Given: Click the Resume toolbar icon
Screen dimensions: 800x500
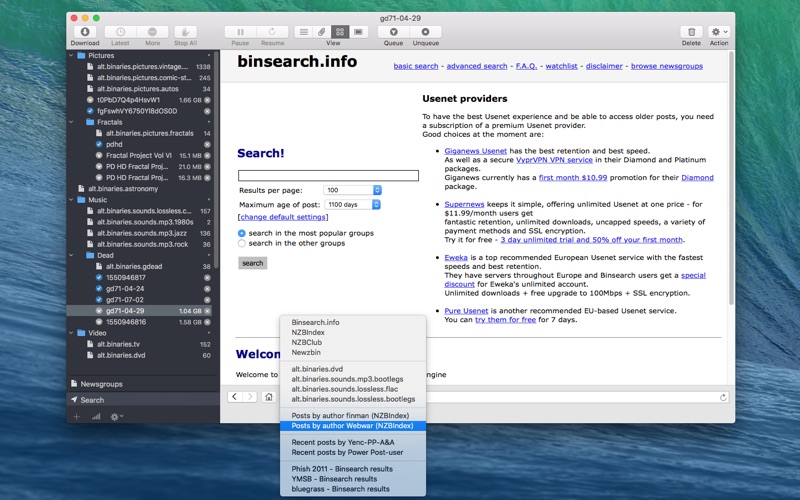Looking at the screenshot, I should (272, 32).
